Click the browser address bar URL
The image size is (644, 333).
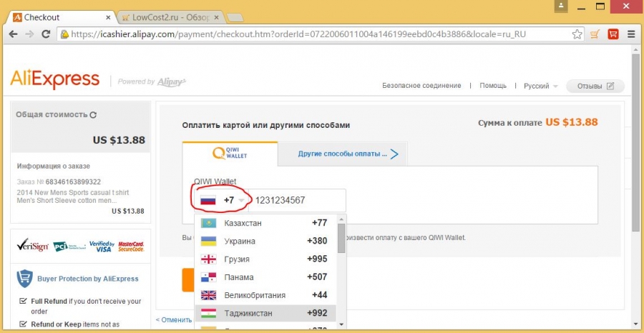pos(298,34)
